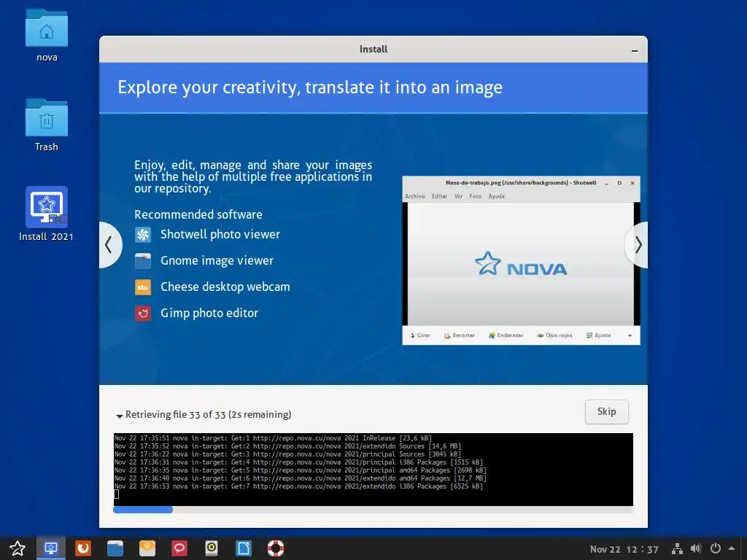The height and width of the screenshot is (560, 747).
Task: Minimize the Install window
Action: (x=635, y=50)
